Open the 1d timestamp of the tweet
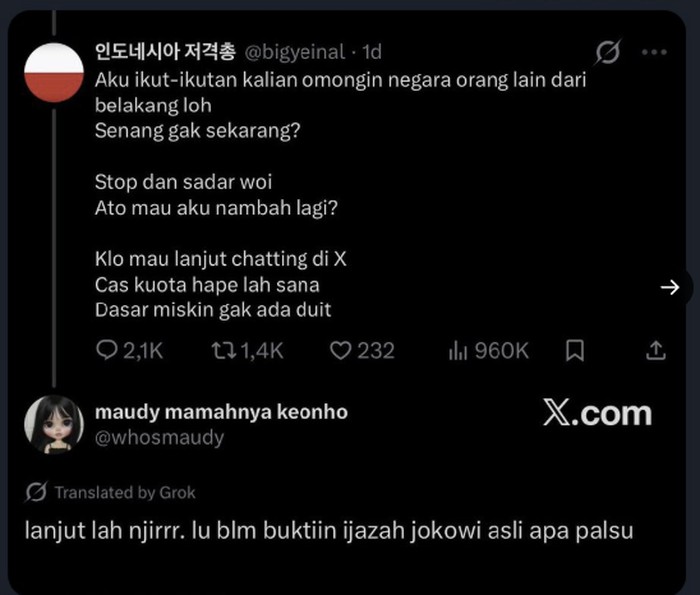This screenshot has width=700, height=595. pyautogui.click(x=372, y=52)
